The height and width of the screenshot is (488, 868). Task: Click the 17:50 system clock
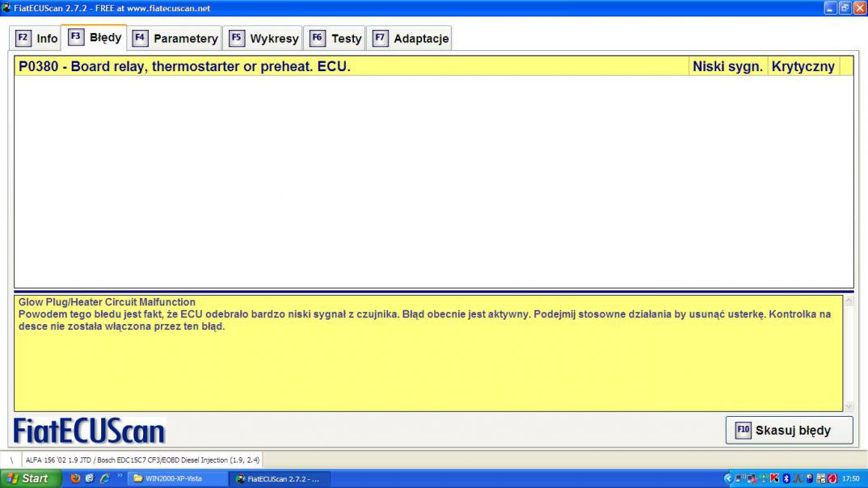[851, 478]
